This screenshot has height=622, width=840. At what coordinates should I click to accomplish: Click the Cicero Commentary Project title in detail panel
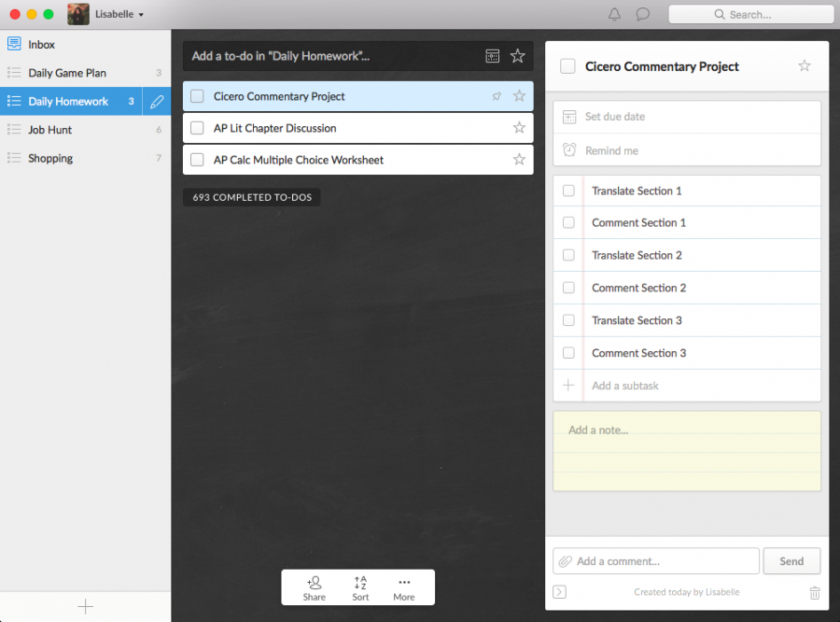662,66
